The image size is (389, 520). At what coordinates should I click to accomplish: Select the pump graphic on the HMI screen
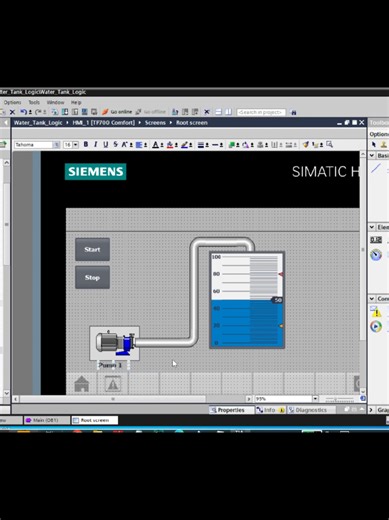pyautogui.click(x=115, y=343)
